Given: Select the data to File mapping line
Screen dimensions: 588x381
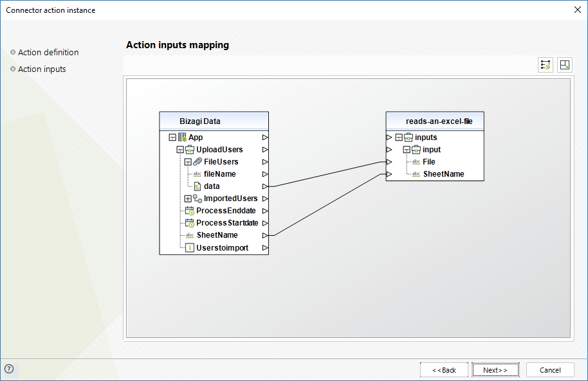Looking at the screenshot, I should point(327,174).
